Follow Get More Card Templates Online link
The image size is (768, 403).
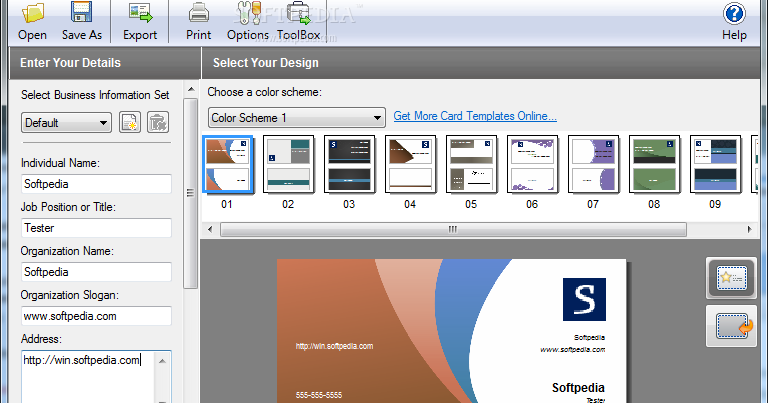click(475, 116)
